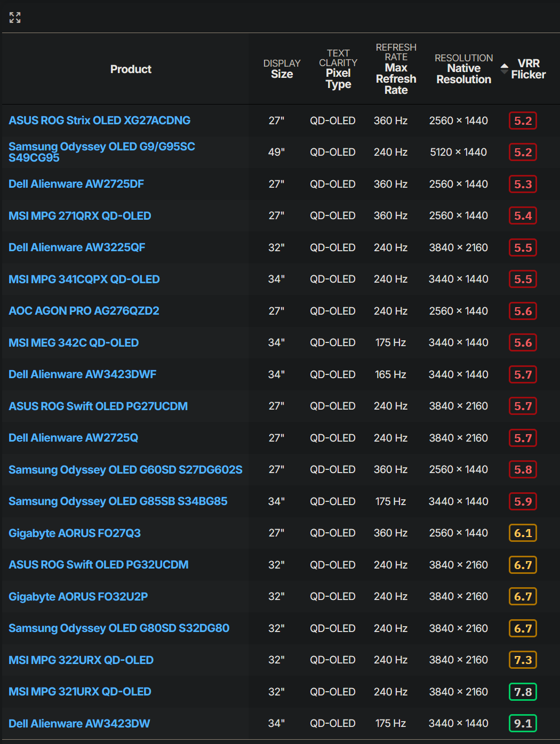Expand the table to fullscreen view
This screenshot has width=560, height=744.
(x=15, y=17)
